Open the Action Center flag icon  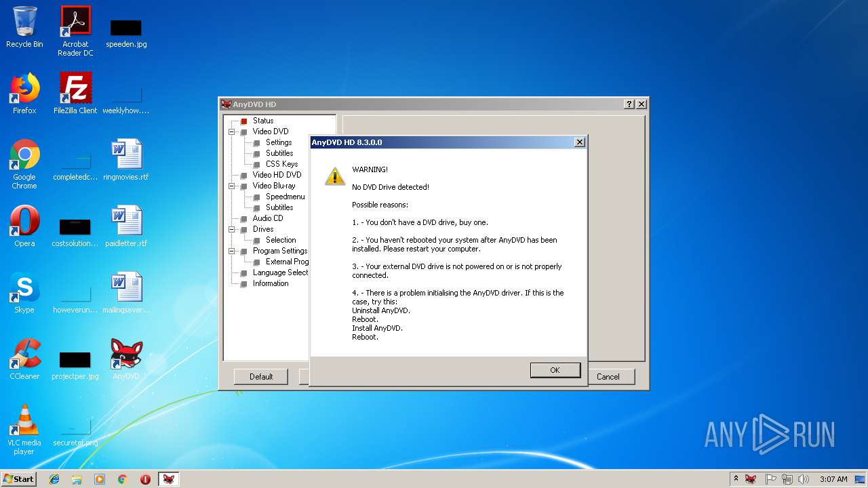point(770,479)
